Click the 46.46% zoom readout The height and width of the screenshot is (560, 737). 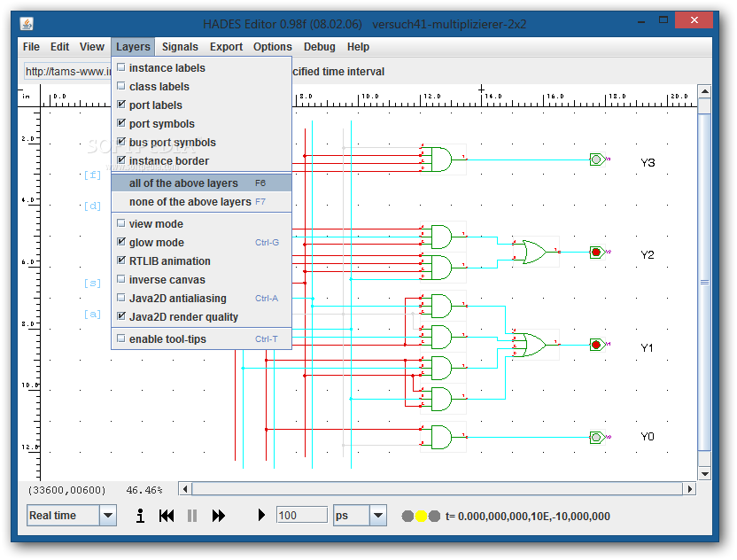tap(144, 490)
